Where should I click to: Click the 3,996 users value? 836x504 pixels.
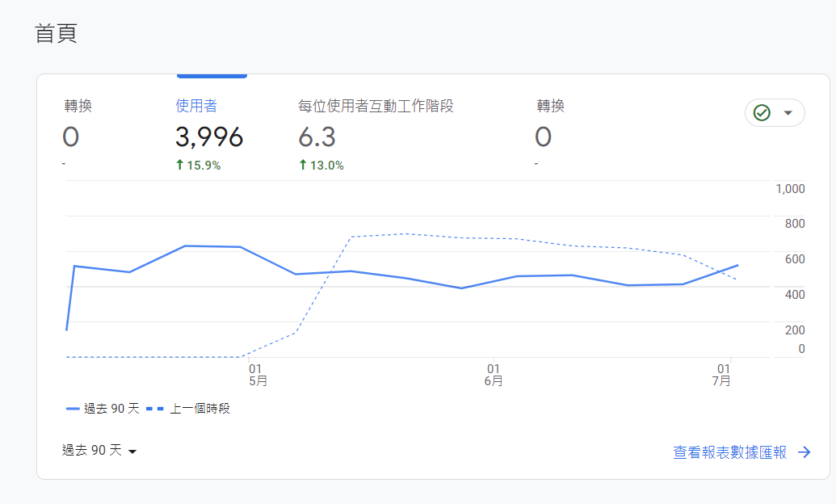[x=209, y=137]
